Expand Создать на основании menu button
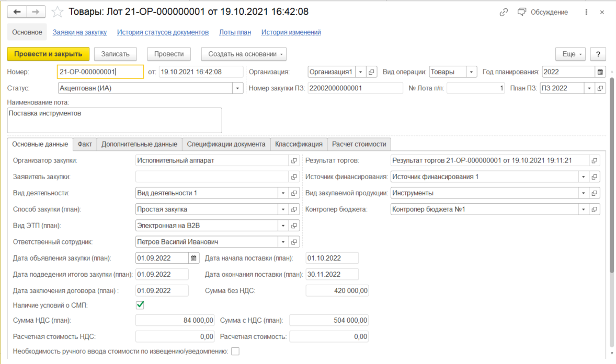Screen dimensions: 616x364 point(244,54)
